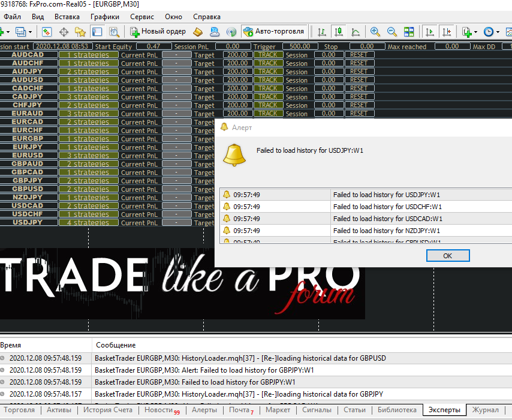The width and height of the screenshot is (512, 420).
Task: Zoom out of the chart
Action: [391, 32]
